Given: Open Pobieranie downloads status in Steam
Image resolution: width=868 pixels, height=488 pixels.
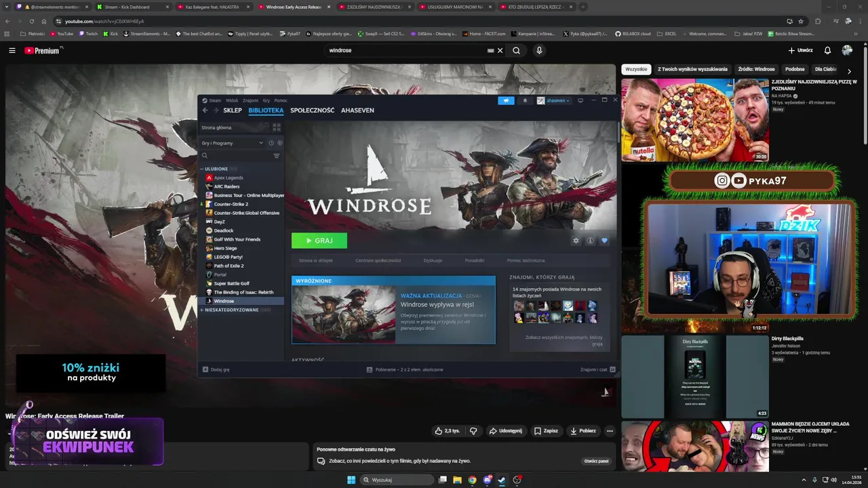Looking at the screenshot, I should 405,369.
